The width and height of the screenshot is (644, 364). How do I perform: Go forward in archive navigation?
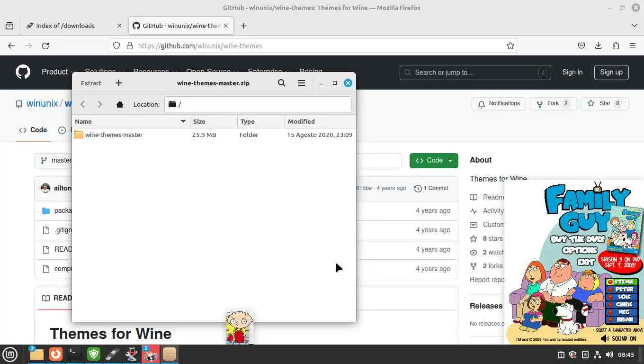tap(99, 104)
